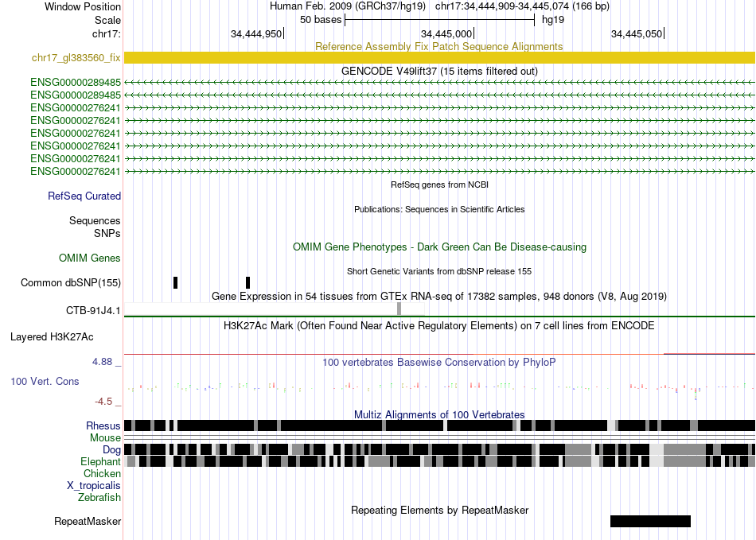Image resolution: width=756 pixels, height=540 pixels.
Task: Click the Sequences subtrack label
Action: point(95,220)
